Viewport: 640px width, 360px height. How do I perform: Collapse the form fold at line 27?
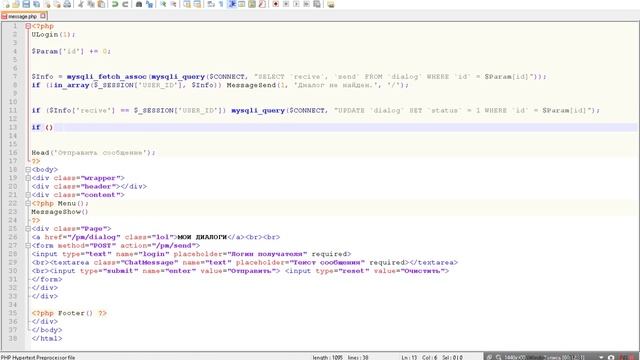[x=28, y=245]
